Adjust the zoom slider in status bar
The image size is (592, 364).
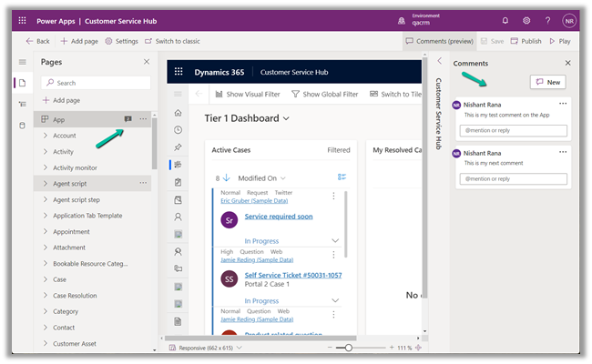[347, 349]
